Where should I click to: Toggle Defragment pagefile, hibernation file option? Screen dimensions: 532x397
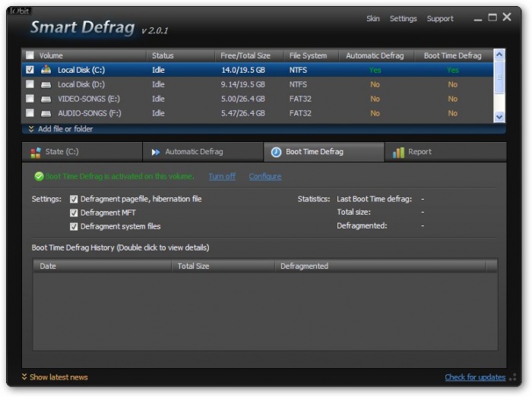[74, 199]
